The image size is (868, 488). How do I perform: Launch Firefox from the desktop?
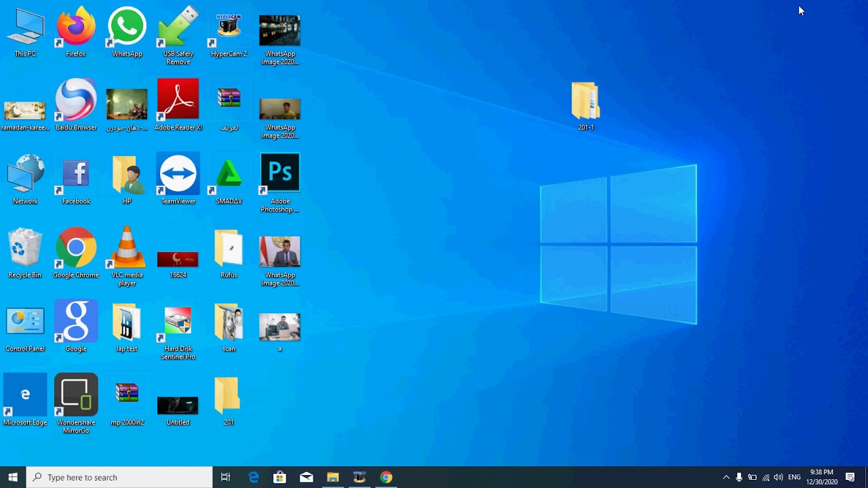click(76, 33)
